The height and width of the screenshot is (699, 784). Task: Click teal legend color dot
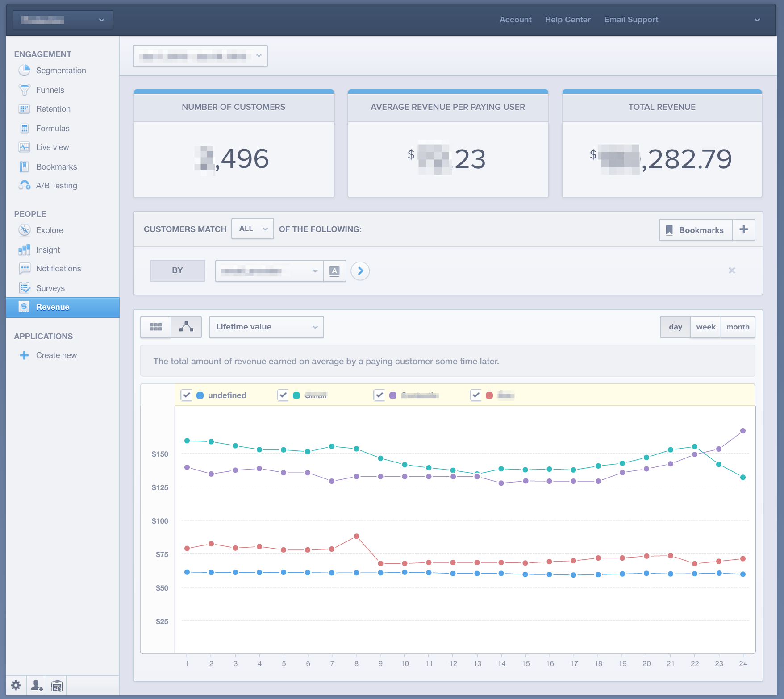click(x=296, y=395)
